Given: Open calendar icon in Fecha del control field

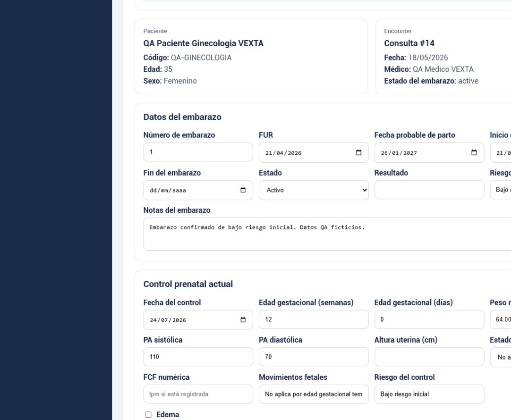Looking at the screenshot, I should click(243, 320).
